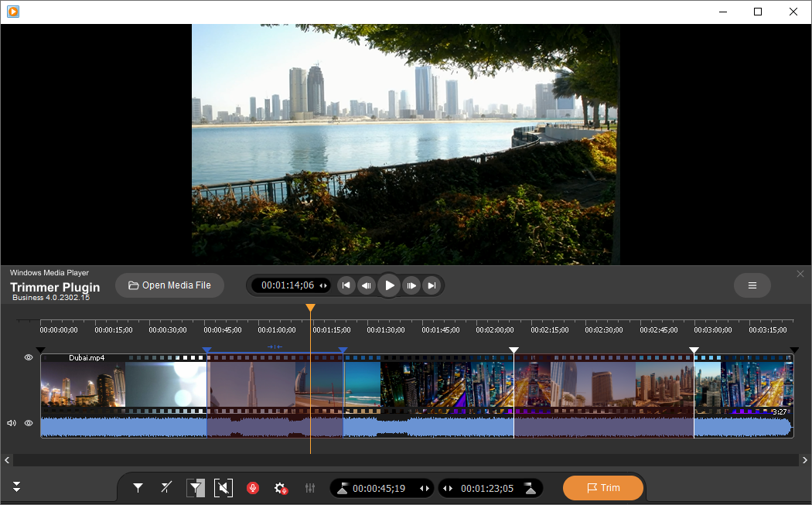Expand the double chevron panel at bottom left
The image size is (812, 505).
(x=15, y=488)
